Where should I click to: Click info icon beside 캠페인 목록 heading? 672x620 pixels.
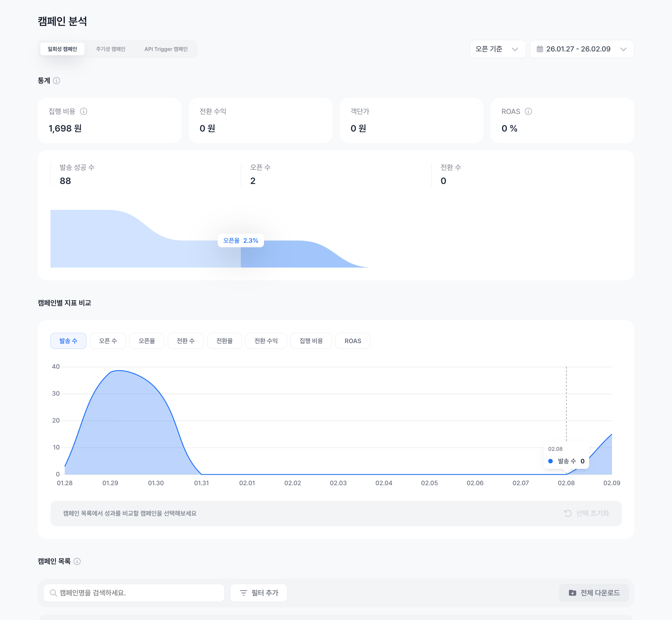[77, 561]
